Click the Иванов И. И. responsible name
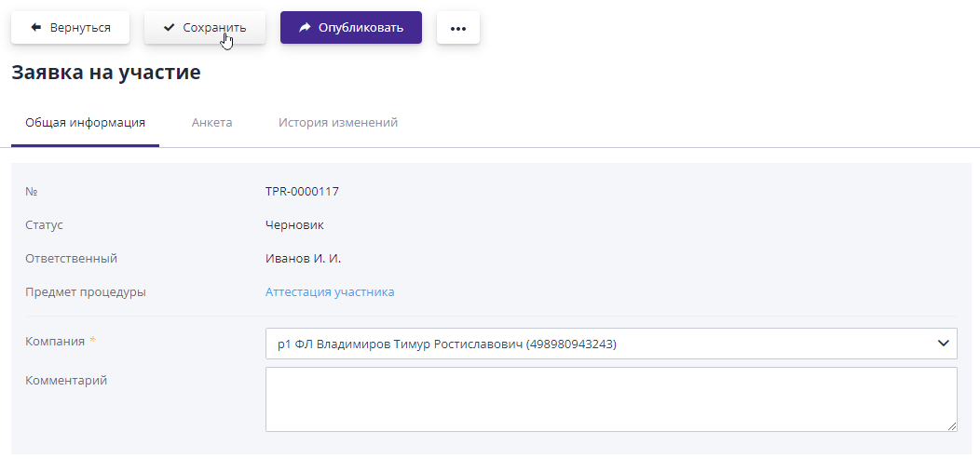The width and height of the screenshot is (980, 459). point(303,258)
